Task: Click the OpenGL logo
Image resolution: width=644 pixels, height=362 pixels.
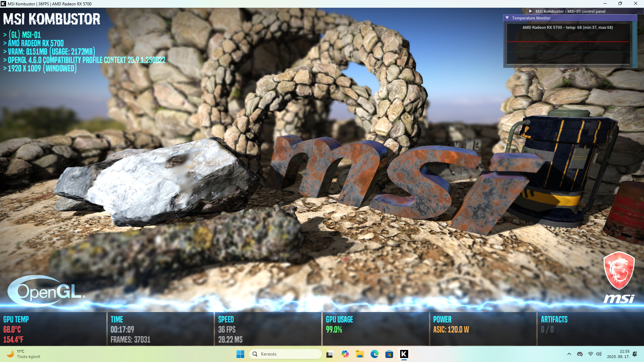Action: point(46,291)
